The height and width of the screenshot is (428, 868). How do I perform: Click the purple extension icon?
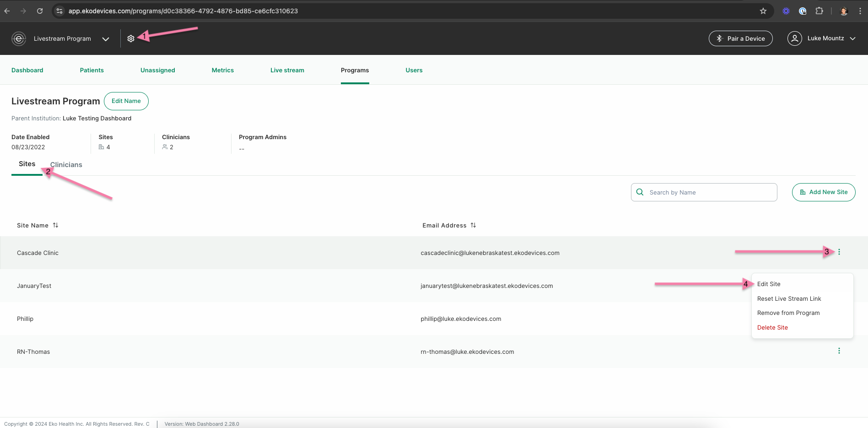(x=786, y=11)
